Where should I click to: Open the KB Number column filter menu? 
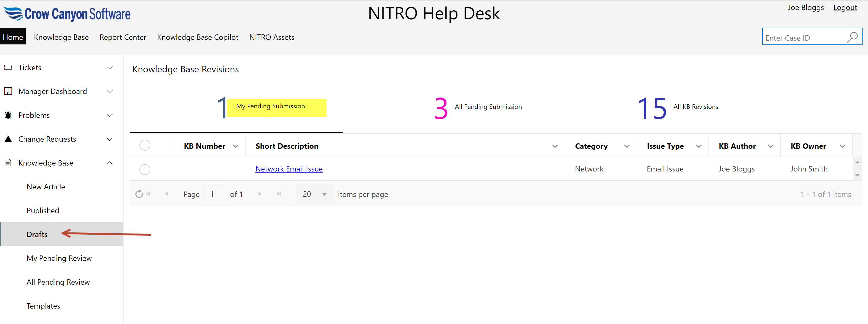235,146
